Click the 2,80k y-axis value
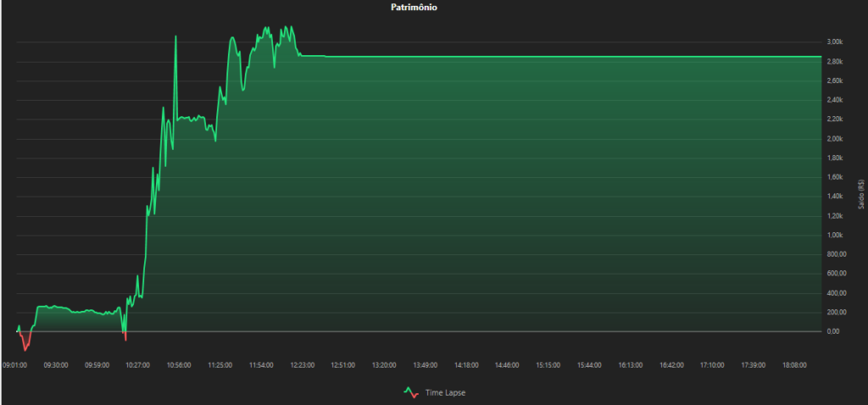Screen dimensions: 868x405 835,61
